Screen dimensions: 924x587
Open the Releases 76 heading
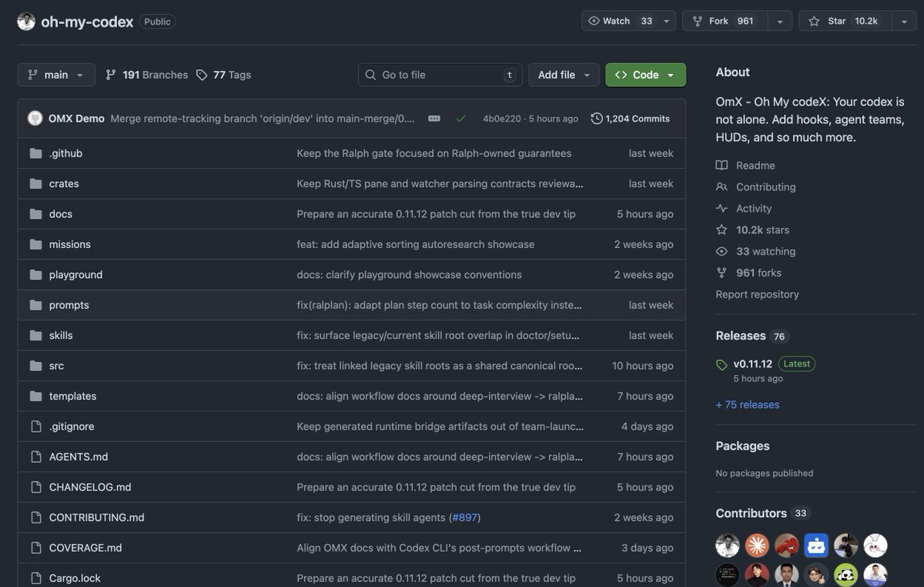(752, 336)
